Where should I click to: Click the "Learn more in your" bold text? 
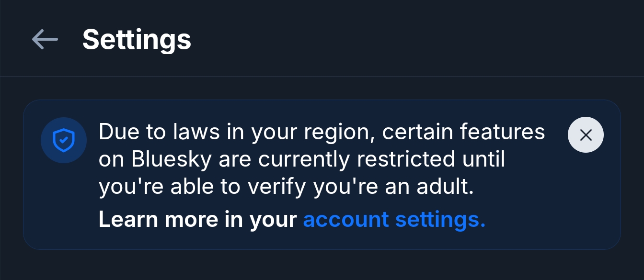[198, 219]
